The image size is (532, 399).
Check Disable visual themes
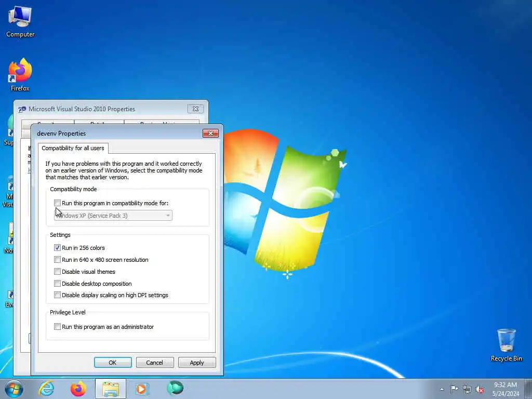57,271
